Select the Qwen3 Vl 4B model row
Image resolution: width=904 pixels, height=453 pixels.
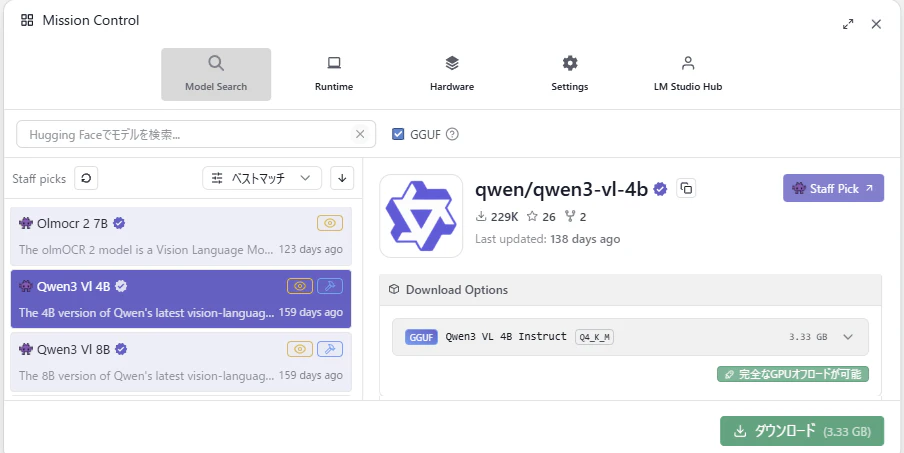pos(180,299)
